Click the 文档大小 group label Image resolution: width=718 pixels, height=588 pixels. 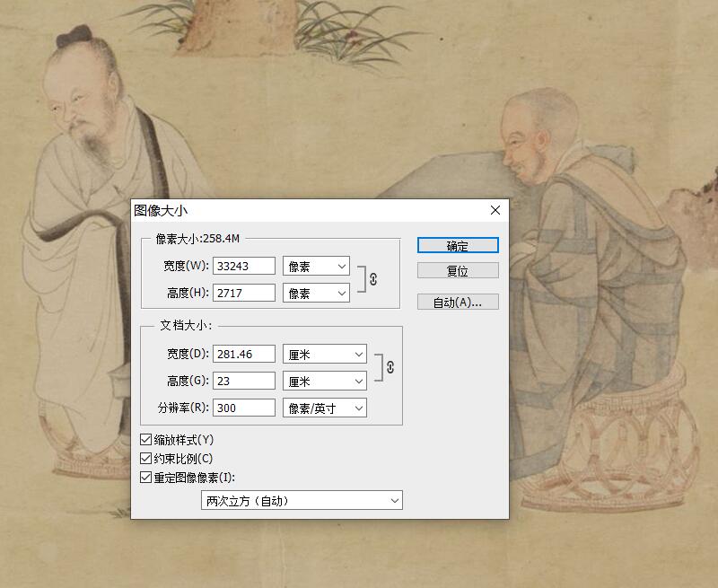tap(186, 326)
